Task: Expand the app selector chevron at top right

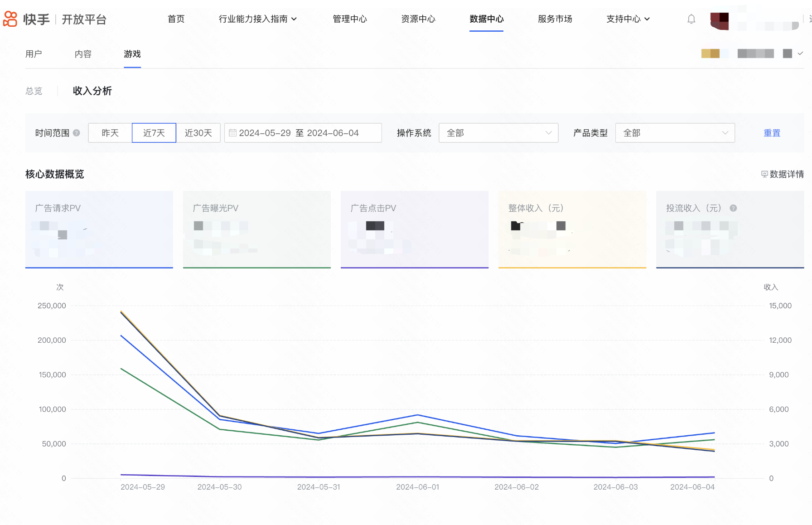Action: pyautogui.click(x=800, y=53)
